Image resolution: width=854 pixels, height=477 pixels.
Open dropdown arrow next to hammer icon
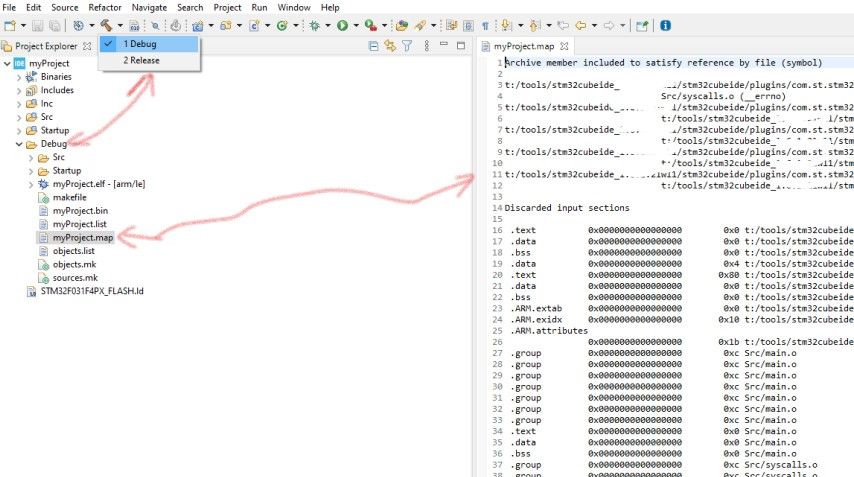(120, 26)
